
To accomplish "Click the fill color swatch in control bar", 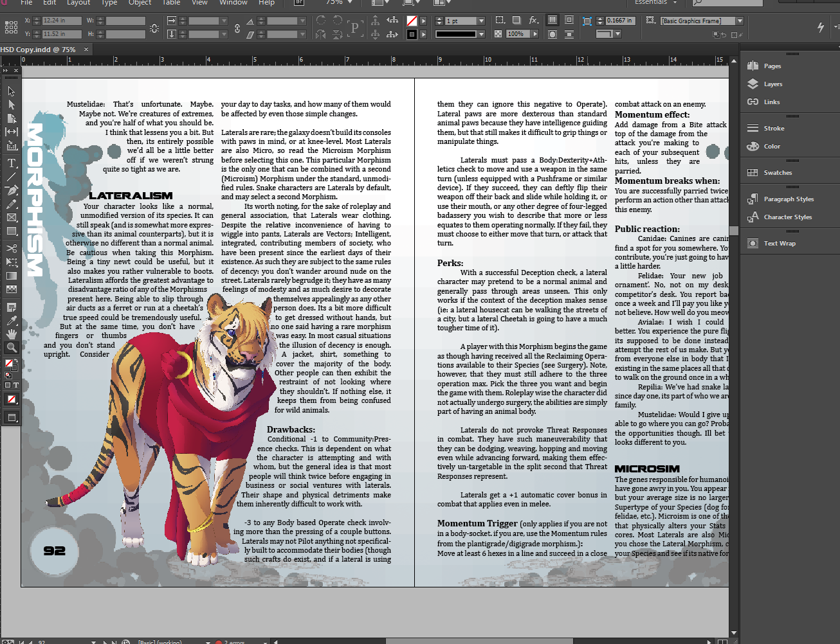I will (x=412, y=21).
